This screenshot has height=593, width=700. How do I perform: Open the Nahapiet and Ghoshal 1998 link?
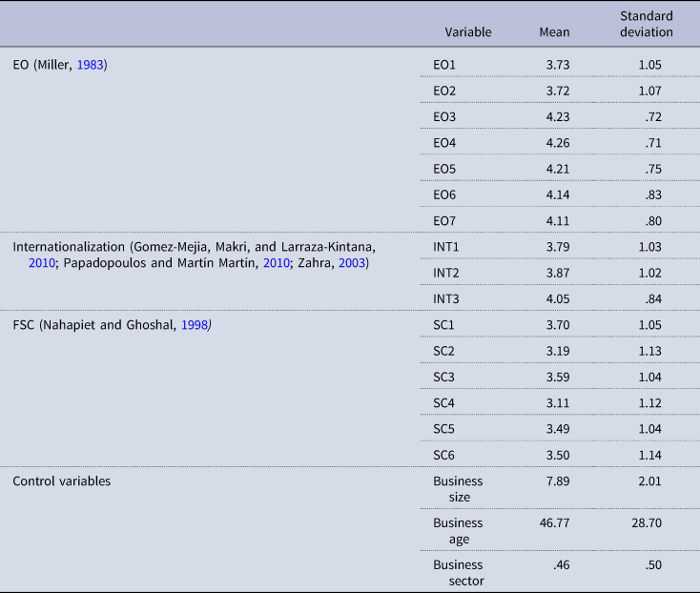click(194, 326)
